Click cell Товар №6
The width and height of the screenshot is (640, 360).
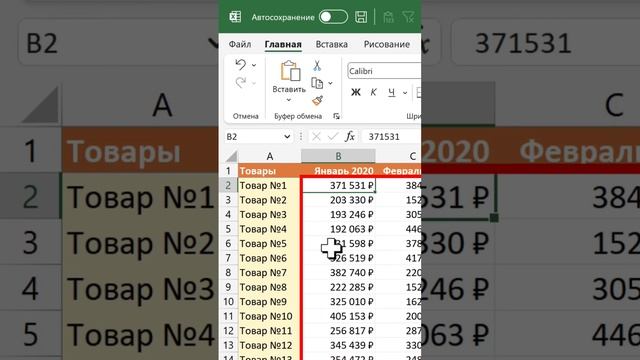[x=269, y=258]
